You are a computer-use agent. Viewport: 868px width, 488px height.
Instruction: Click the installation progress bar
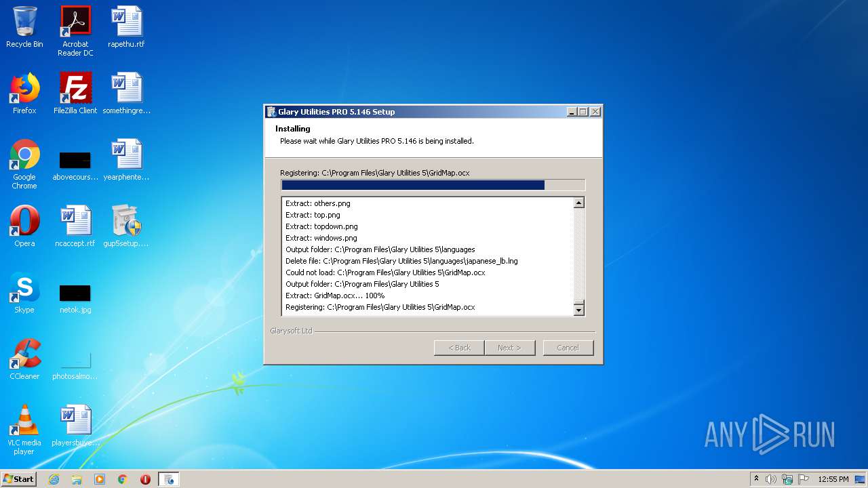coord(433,185)
